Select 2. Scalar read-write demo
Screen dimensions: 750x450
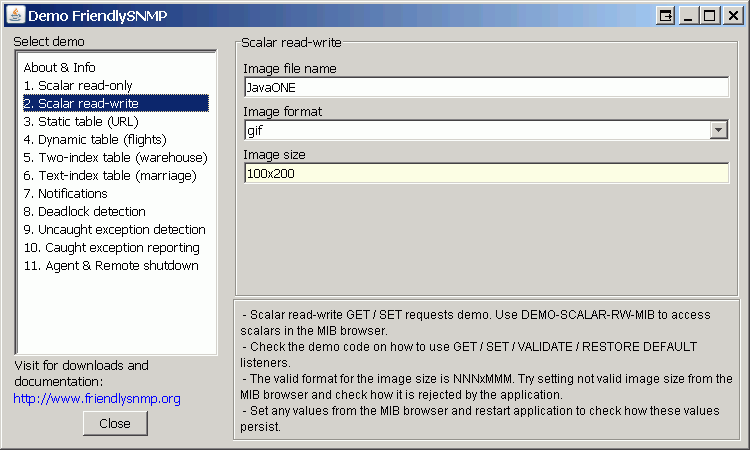point(116,103)
